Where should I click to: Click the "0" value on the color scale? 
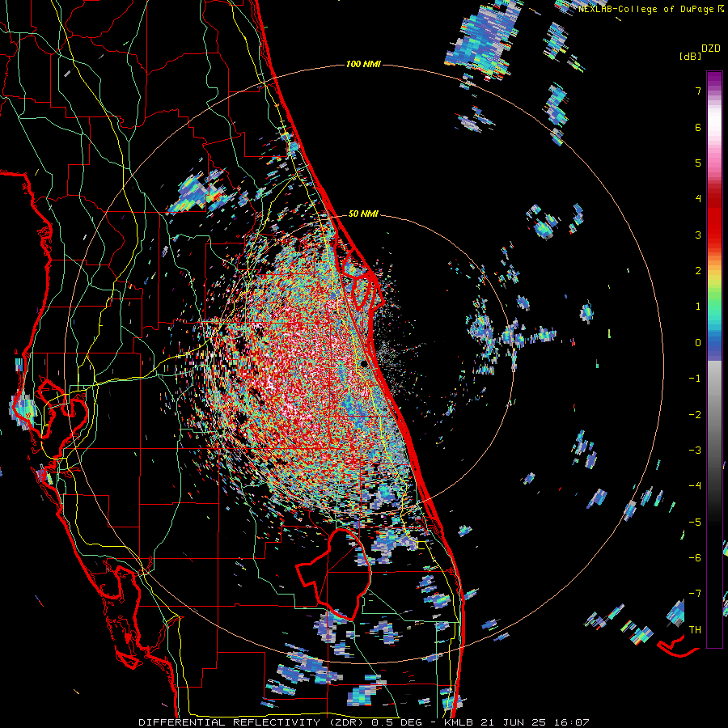pyautogui.click(x=698, y=343)
